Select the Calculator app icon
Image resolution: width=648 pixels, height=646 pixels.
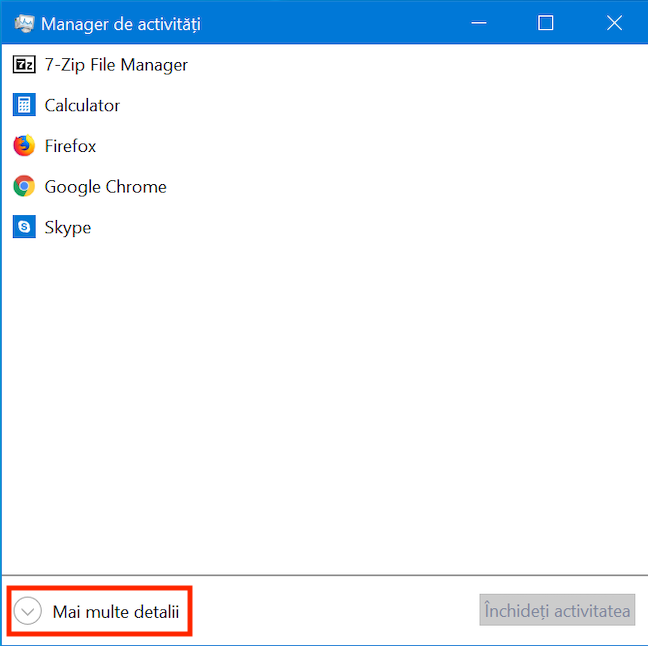pos(24,105)
